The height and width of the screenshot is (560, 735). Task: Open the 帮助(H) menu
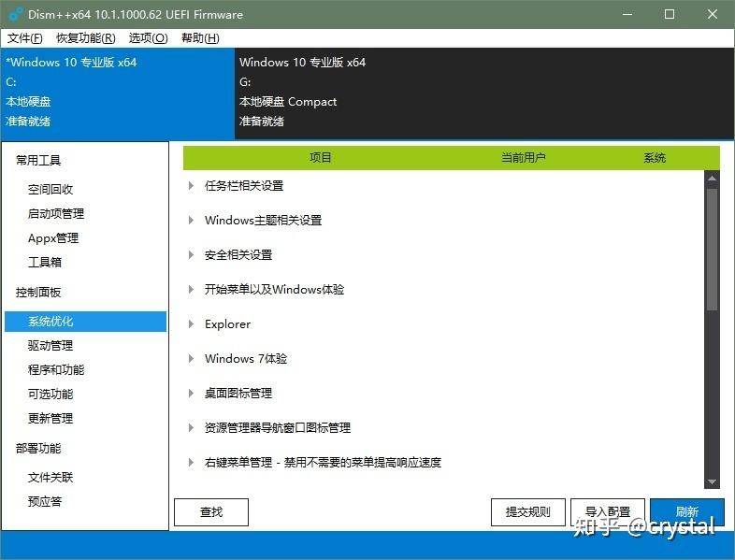pyautogui.click(x=200, y=38)
